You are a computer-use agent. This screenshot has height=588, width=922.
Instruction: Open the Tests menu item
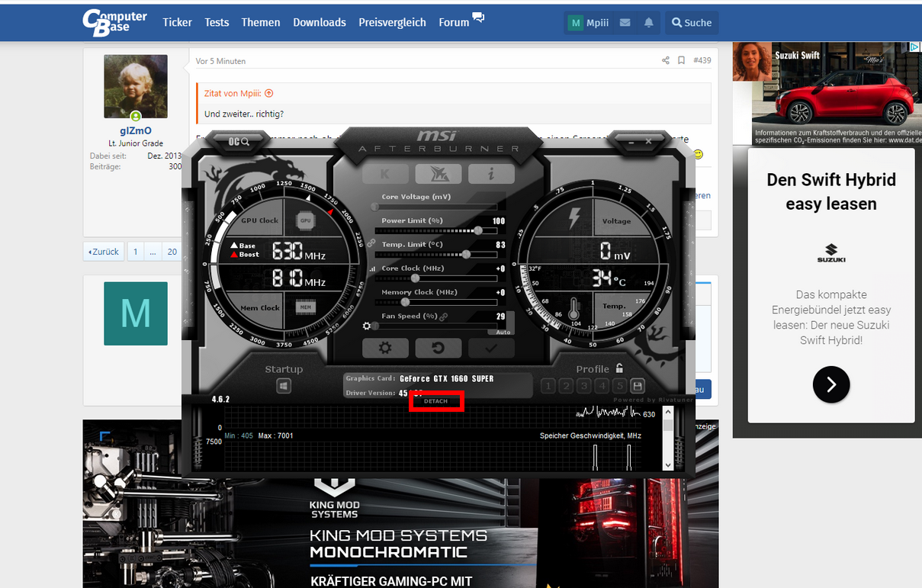217,22
